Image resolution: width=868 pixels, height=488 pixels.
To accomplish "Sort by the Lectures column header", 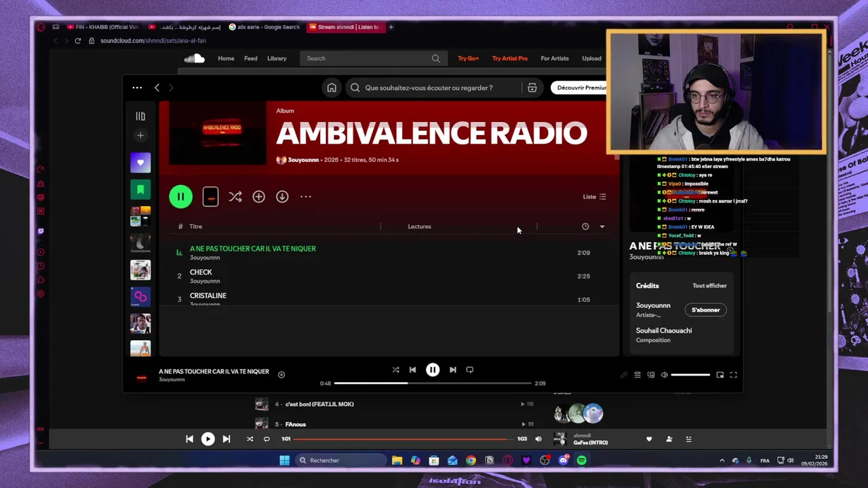I will [419, 226].
